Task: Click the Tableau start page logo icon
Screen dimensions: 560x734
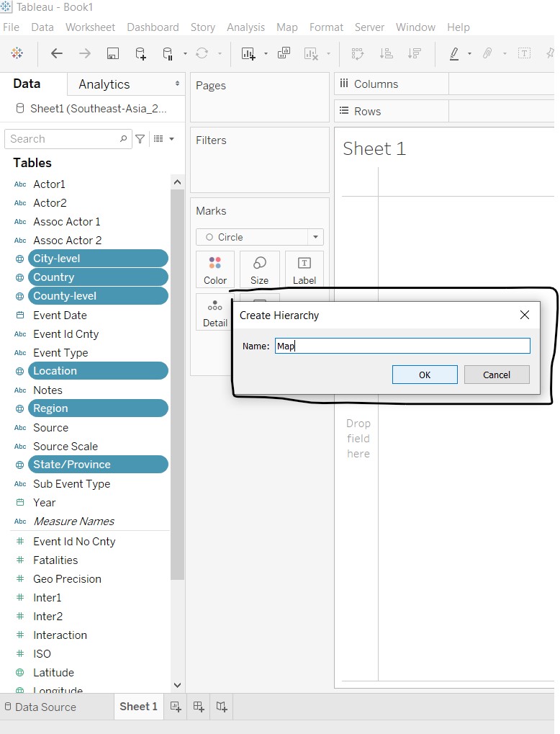Action: (x=17, y=53)
